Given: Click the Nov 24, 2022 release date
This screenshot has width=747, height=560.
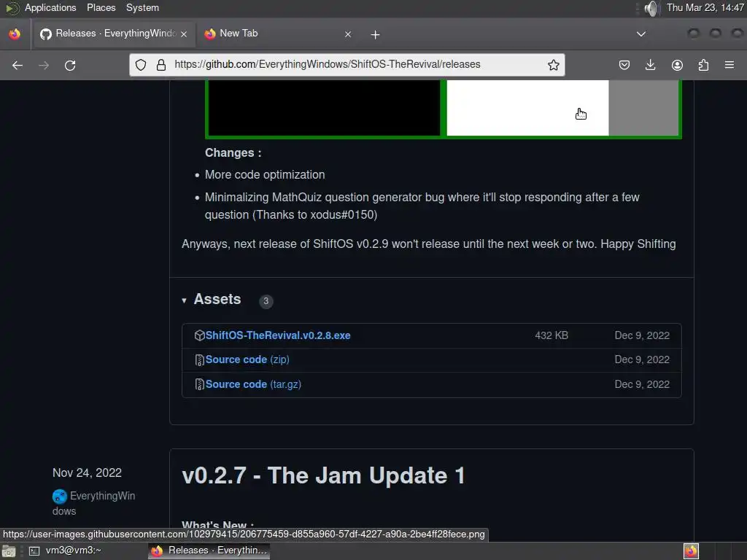Looking at the screenshot, I should (88, 472).
